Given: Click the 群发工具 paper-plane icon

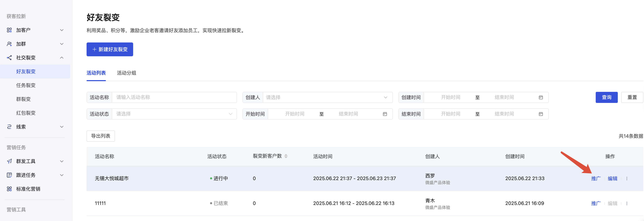Looking at the screenshot, I should coord(9,161).
